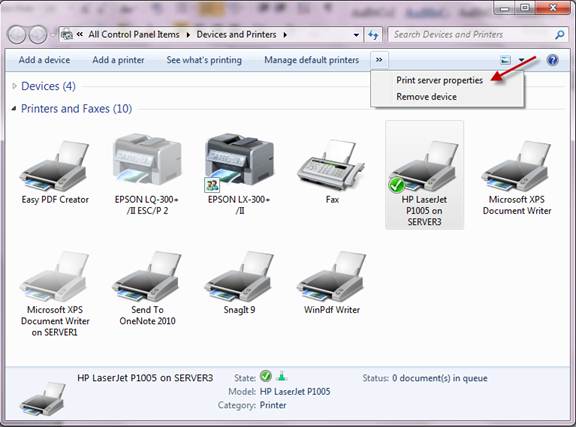Select the Easy PDF Creator printer
This screenshot has width=576, height=427.
[55, 172]
